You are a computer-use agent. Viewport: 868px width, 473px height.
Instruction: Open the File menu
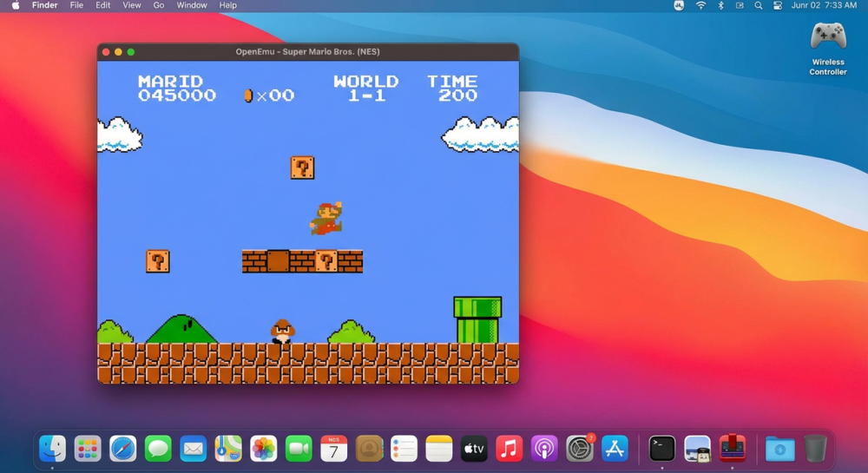click(x=76, y=5)
